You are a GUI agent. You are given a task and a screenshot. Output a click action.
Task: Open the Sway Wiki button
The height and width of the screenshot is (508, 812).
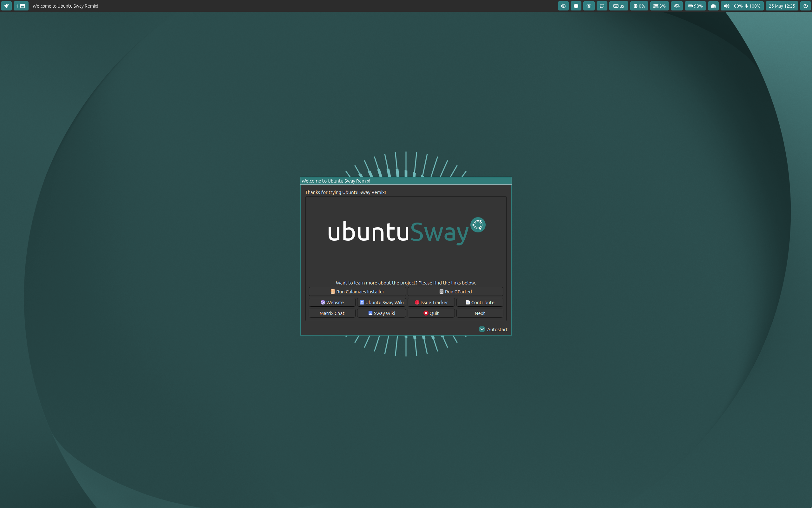[382, 313]
